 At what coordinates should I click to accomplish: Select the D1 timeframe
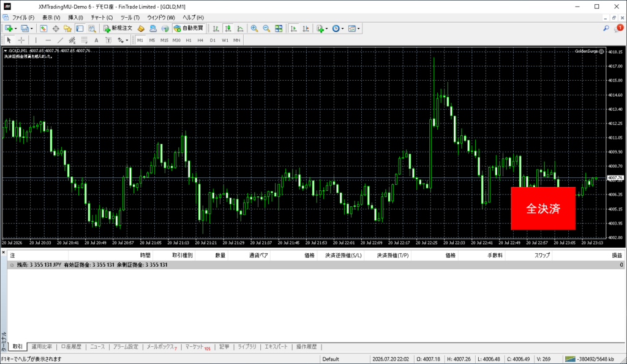pos(212,40)
